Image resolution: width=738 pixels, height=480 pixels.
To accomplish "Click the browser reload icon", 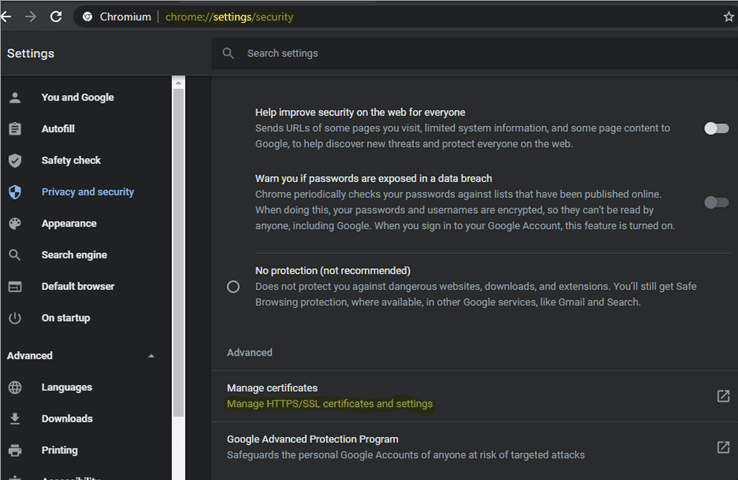I will 56,17.
